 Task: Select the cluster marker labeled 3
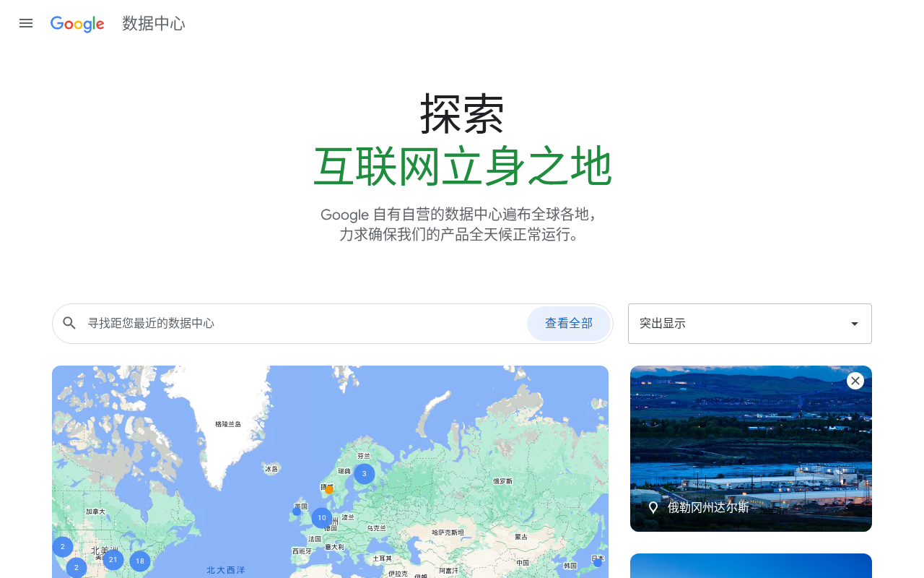tap(365, 474)
